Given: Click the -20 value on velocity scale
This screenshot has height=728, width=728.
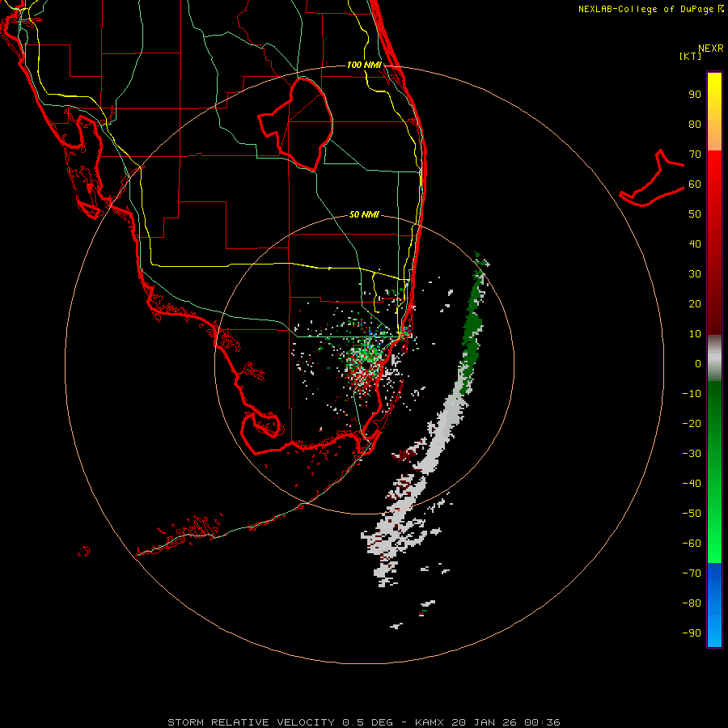Looking at the screenshot, I should click(692, 423).
